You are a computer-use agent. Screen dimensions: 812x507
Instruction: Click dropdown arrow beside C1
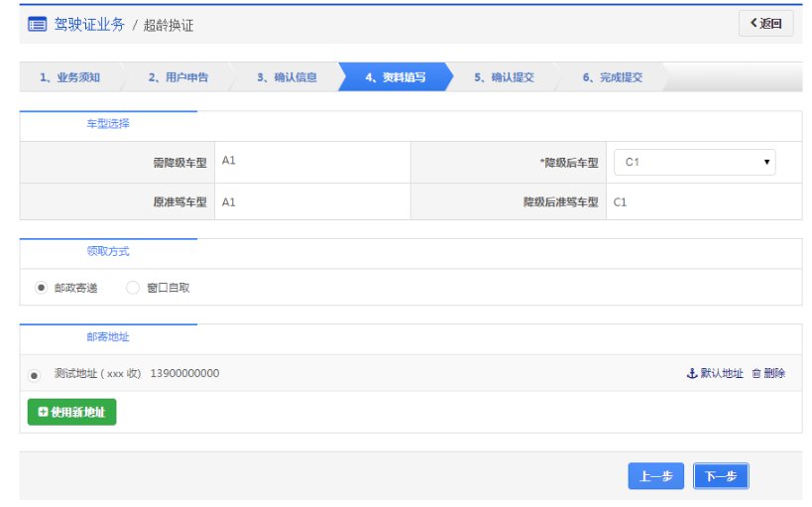coord(766,162)
